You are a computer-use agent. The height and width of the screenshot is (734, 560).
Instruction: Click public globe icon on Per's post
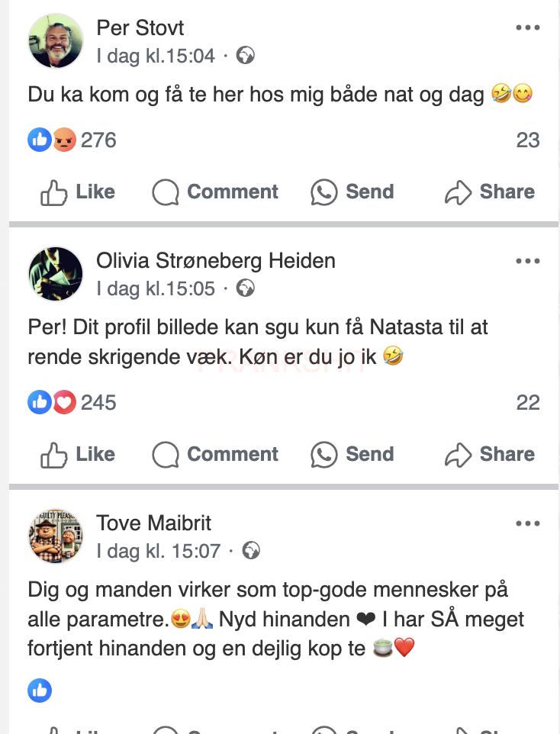click(x=246, y=56)
